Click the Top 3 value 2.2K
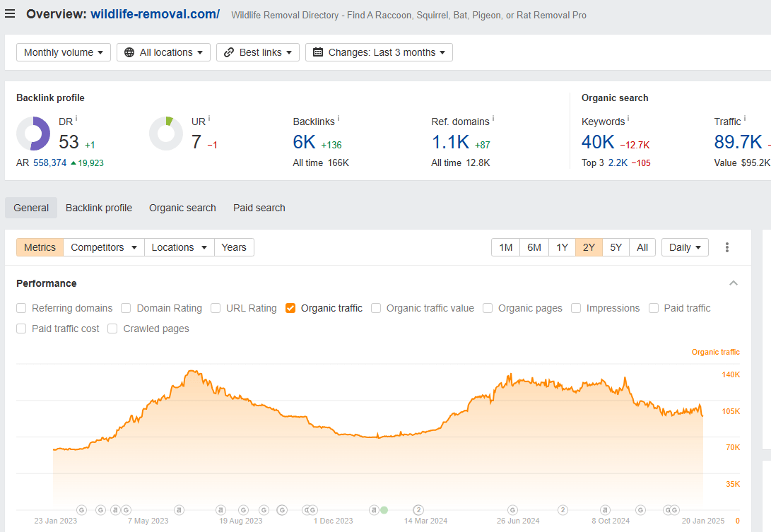 click(x=618, y=162)
